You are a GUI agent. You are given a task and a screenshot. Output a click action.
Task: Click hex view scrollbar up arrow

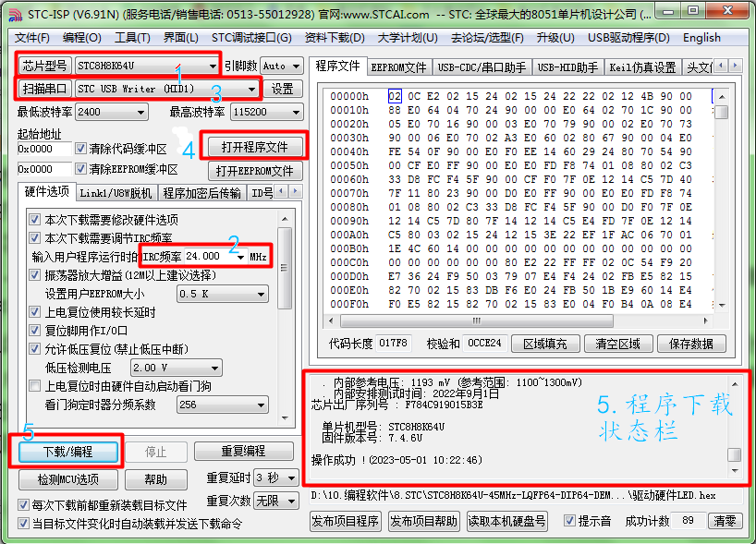pos(722,97)
